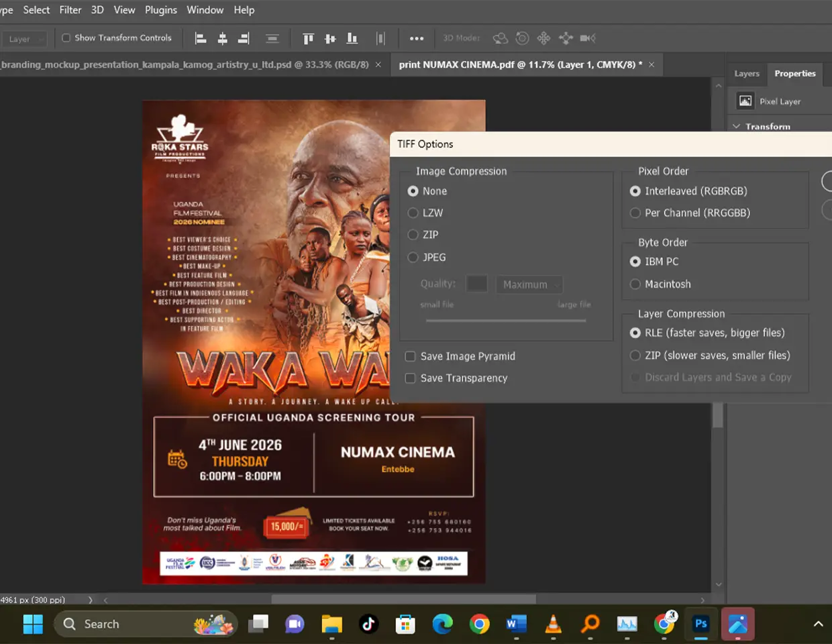The width and height of the screenshot is (832, 644).
Task: Open the Window menu
Action: (x=205, y=10)
